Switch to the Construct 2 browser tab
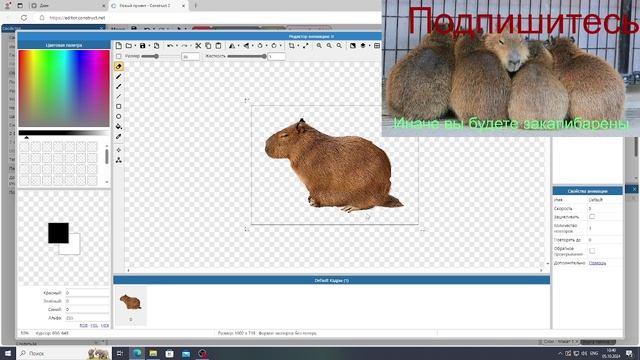Screen dimensions: 640x360 click(x=148, y=6)
